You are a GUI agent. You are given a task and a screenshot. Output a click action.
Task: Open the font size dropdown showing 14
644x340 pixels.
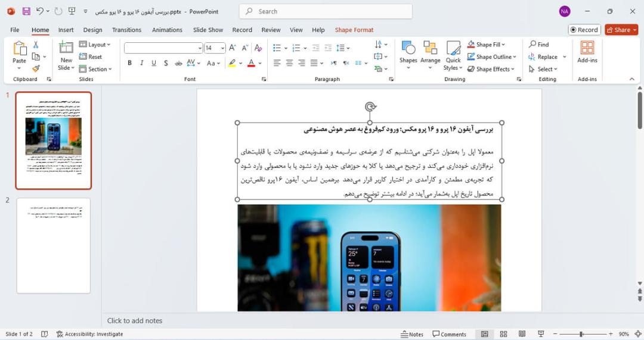tap(222, 48)
